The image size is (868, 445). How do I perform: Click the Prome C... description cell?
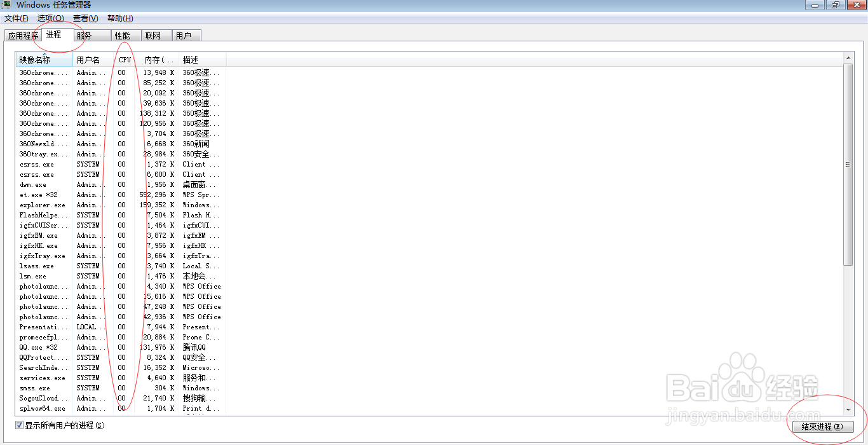pyautogui.click(x=201, y=337)
